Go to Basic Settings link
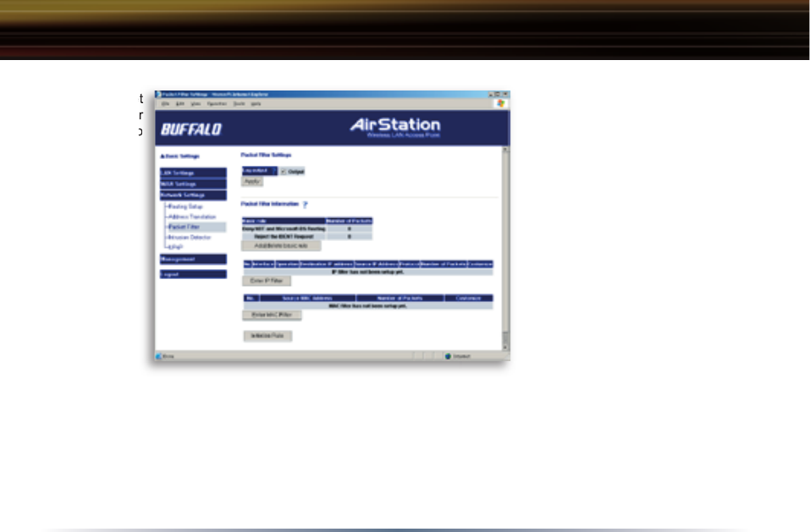Image resolution: width=810 pixels, height=532 pixels. coord(179,156)
